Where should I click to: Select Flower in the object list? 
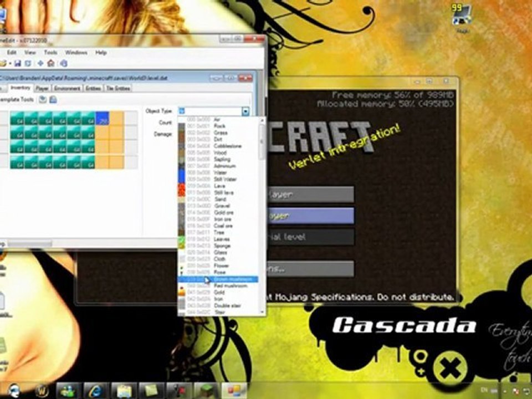[x=218, y=265]
